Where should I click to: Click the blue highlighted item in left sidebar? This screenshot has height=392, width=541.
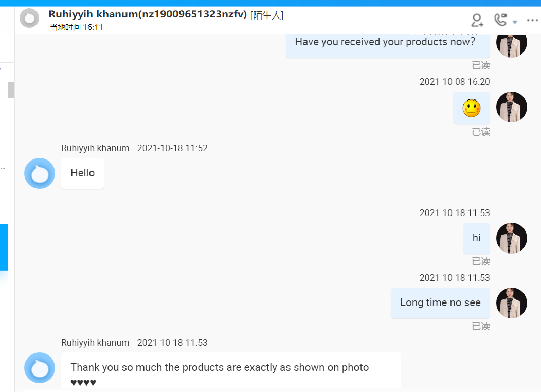tap(4, 247)
